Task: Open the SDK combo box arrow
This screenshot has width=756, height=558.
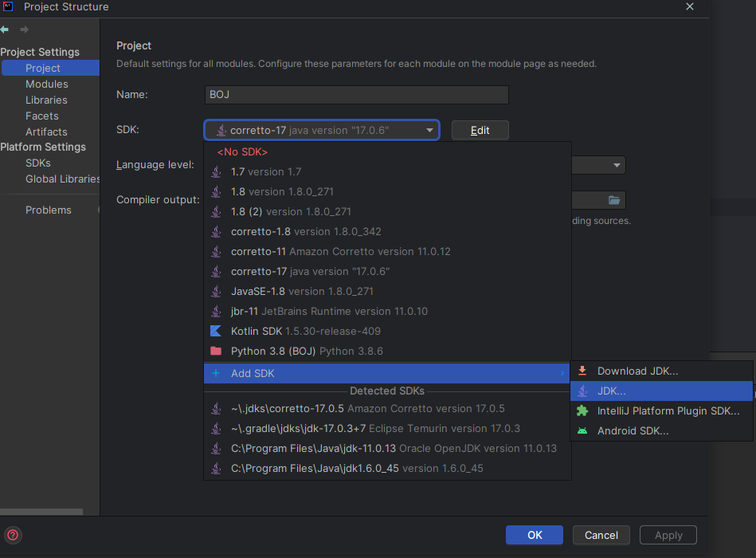Action: (429, 130)
